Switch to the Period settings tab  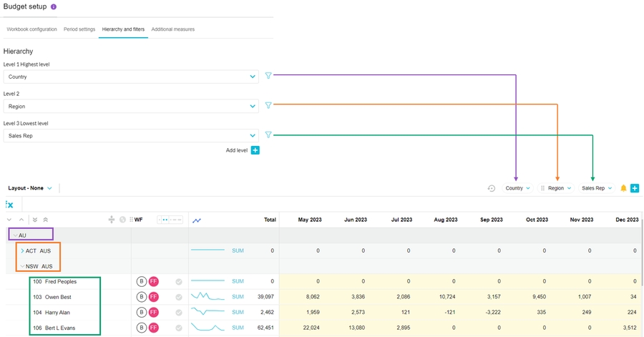click(x=79, y=29)
